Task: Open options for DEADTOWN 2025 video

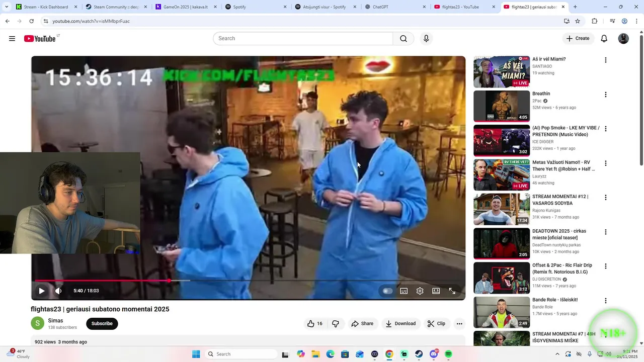Action: [605, 232]
